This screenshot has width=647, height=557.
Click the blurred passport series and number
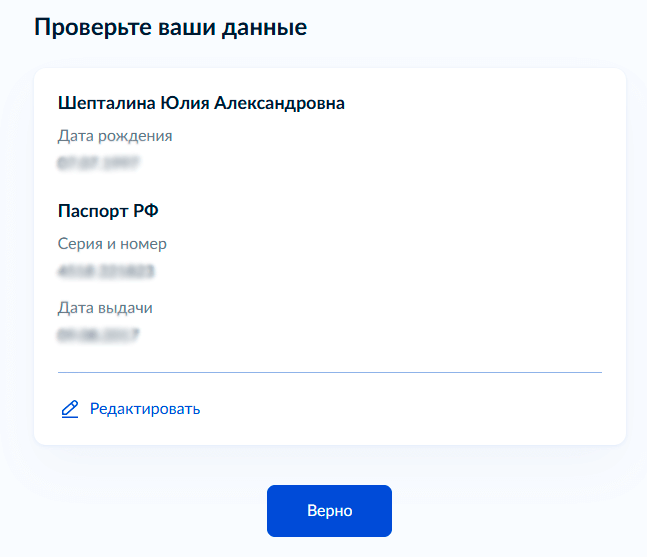(x=106, y=271)
